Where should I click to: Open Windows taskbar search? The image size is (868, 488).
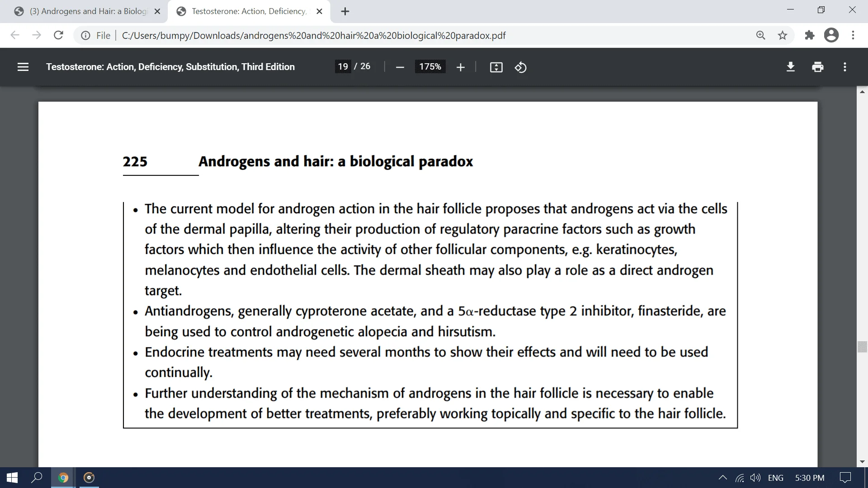(x=37, y=478)
